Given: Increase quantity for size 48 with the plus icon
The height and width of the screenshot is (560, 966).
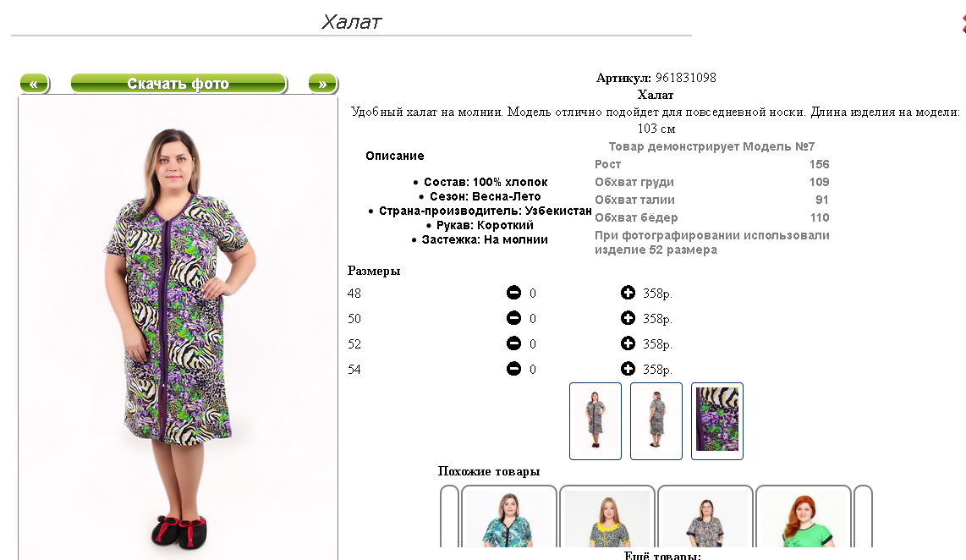Looking at the screenshot, I should (628, 293).
